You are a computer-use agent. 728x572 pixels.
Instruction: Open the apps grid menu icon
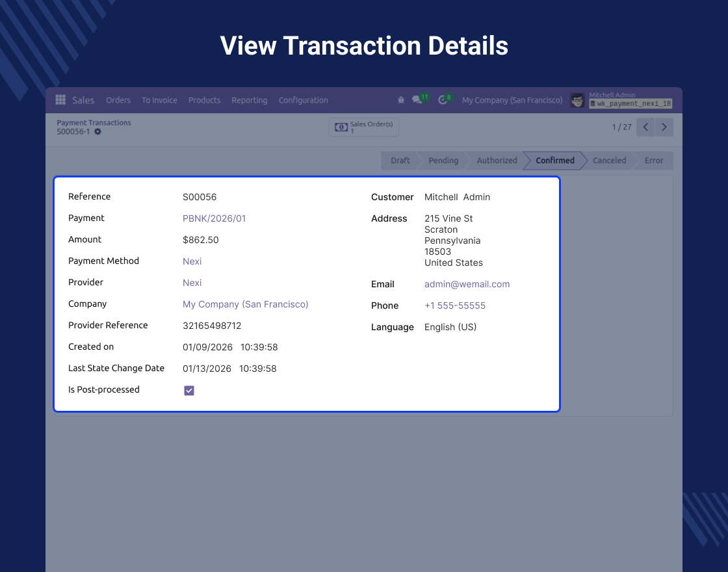60,99
